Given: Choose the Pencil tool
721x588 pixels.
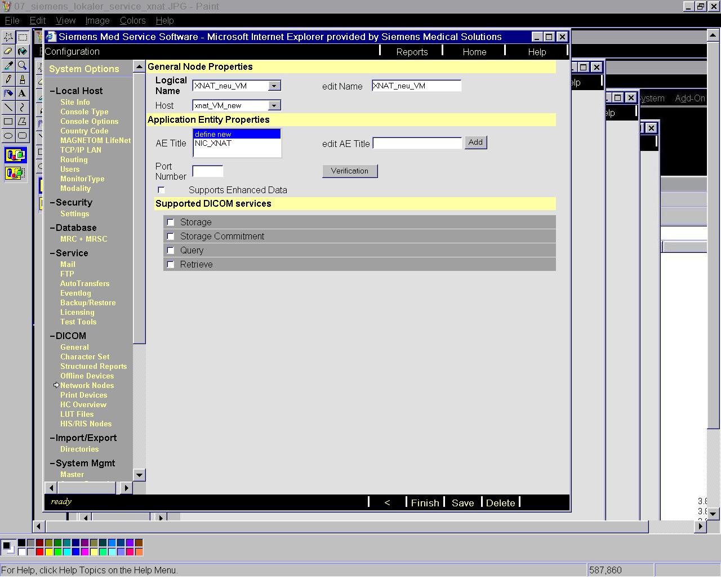Looking at the screenshot, I should pos(8,79).
